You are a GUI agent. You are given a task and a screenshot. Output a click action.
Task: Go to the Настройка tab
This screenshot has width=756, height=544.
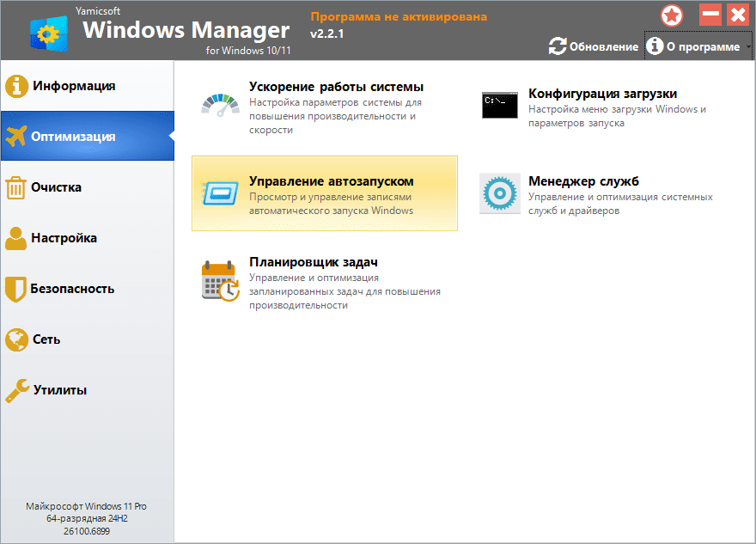coord(88,238)
